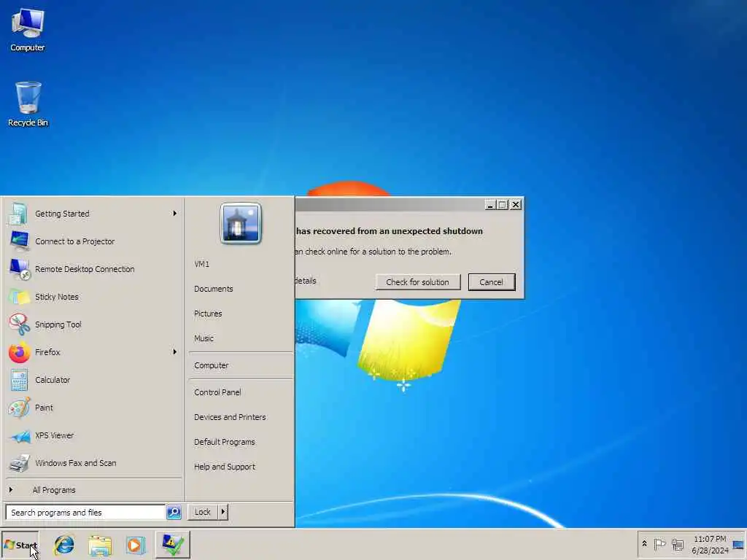Open Pictures from the Start menu
Image resolution: width=747 pixels, height=560 pixels.
tap(208, 314)
